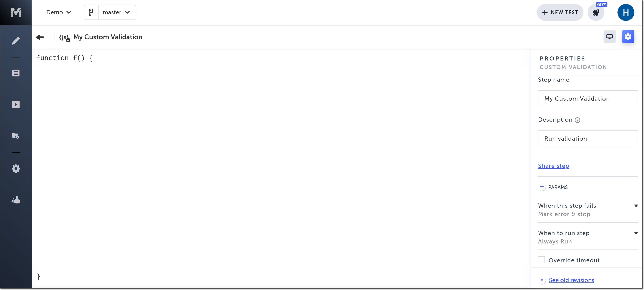The height and width of the screenshot is (290, 644).
Task: Add a parameter with the PARAMS plus
Action: pos(541,187)
